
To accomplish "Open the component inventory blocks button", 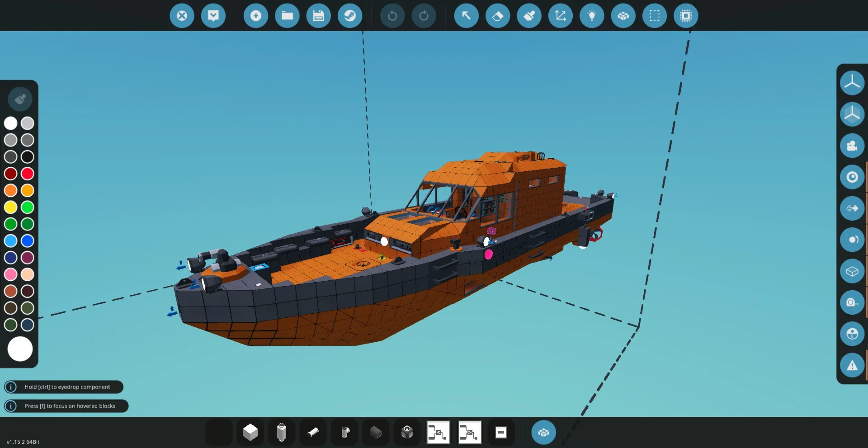I will pos(543,433).
